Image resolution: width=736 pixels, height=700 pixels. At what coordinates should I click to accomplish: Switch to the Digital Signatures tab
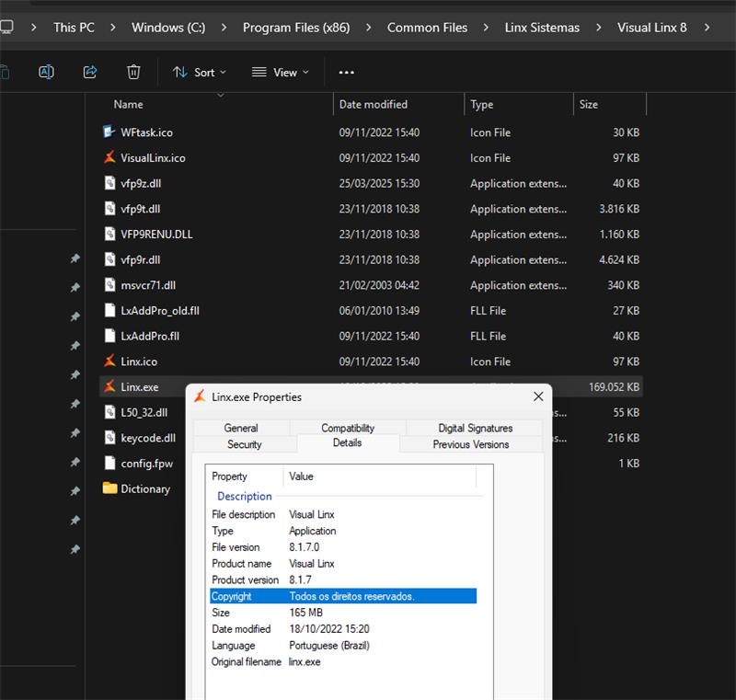[x=475, y=428]
